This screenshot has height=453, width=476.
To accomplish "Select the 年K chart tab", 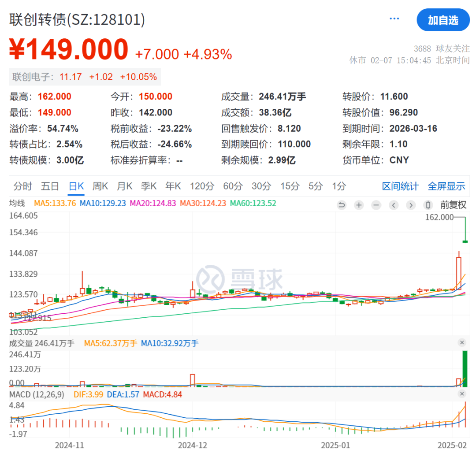I will [173, 186].
